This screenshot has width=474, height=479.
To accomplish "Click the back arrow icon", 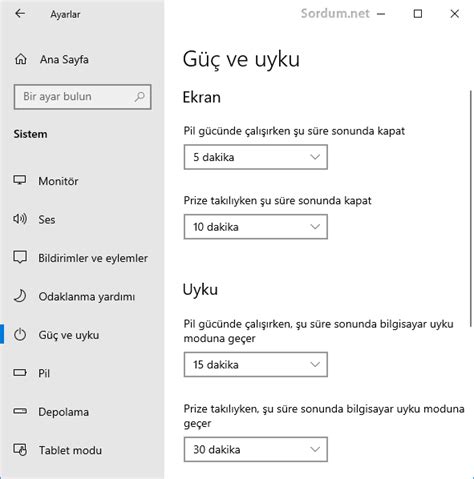I will [20, 14].
